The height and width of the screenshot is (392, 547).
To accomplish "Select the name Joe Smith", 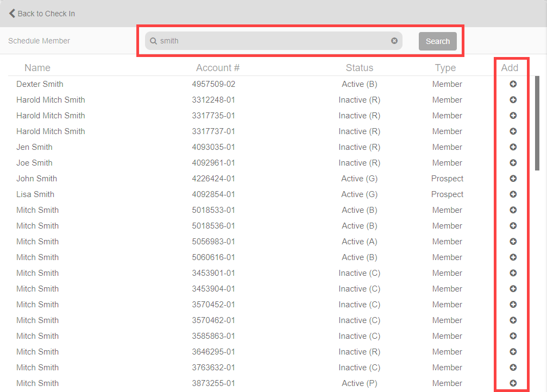I will [34, 162].
